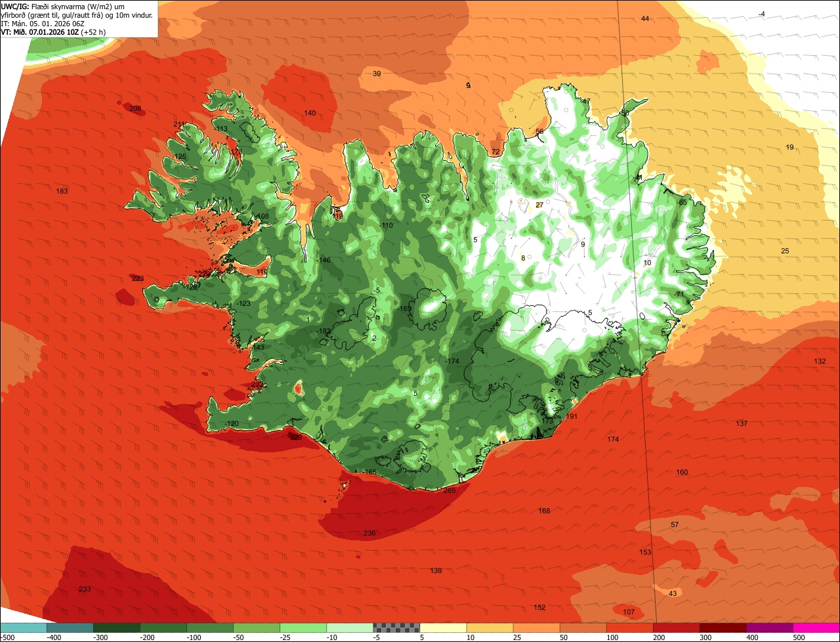Select the yellow 10 to 25 legend swatch
Screen dimensions: 840x642
pos(490,628)
